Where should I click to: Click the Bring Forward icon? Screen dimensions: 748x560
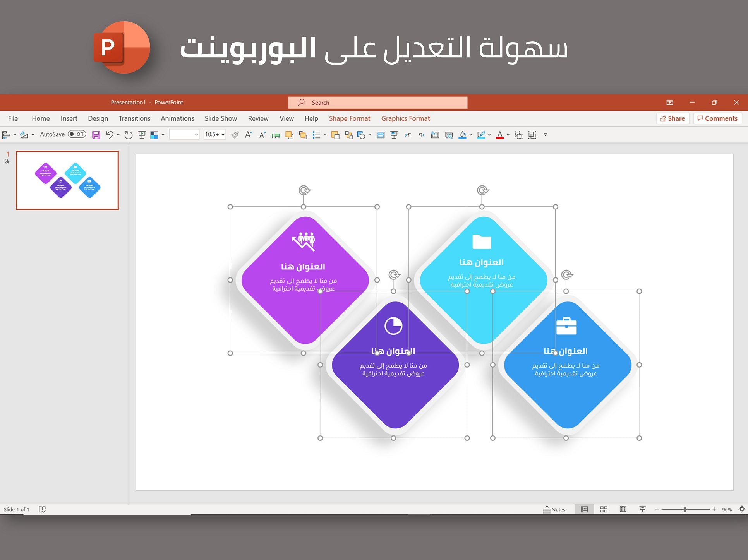pos(289,135)
